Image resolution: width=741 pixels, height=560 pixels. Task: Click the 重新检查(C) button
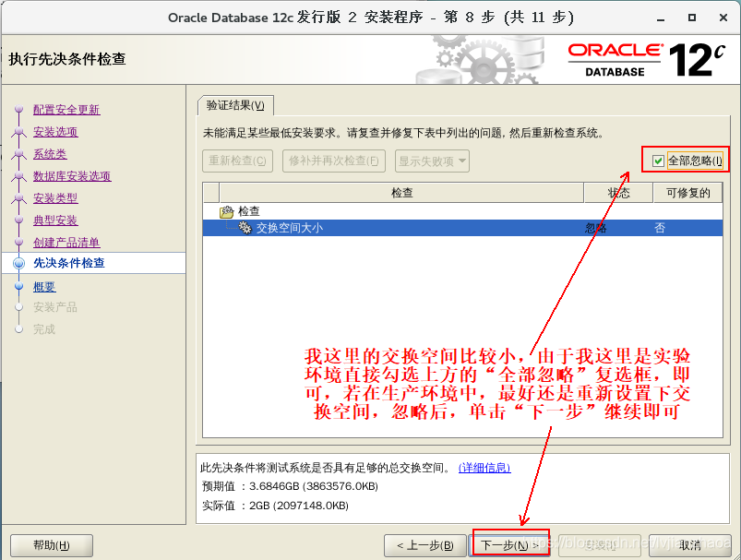(x=238, y=161)
